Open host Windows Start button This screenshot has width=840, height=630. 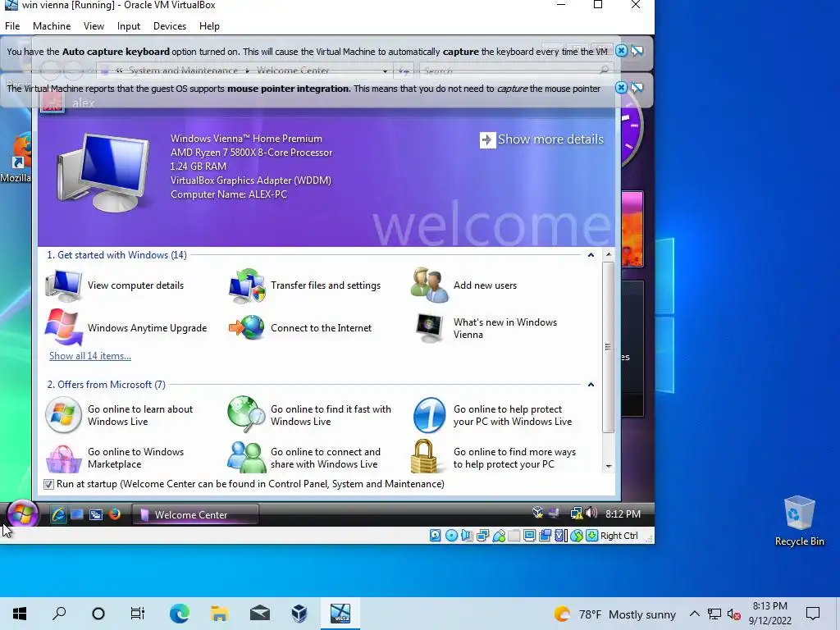click(x=20, y=614)
